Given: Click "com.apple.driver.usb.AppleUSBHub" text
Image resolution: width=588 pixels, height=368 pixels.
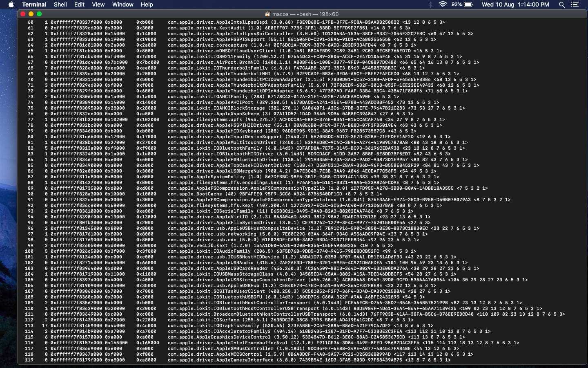Looking at the screenshot, I should tap(214, 285).
